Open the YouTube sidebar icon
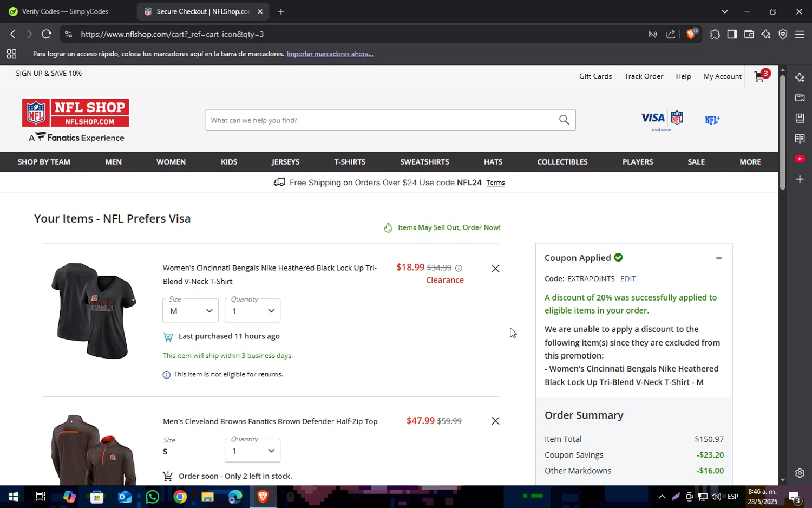This screenshot has width=812, height=508. (800, 159)
